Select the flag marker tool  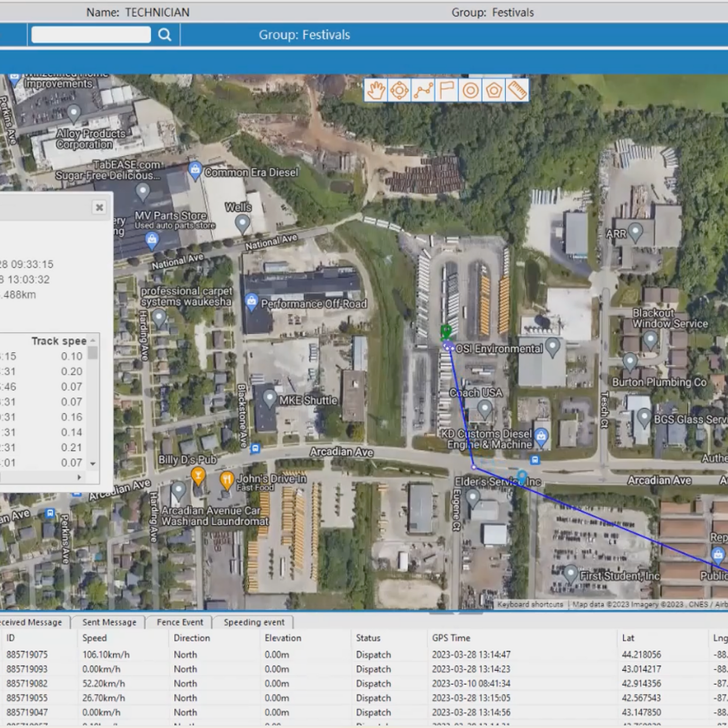click(x=447, y=91)
